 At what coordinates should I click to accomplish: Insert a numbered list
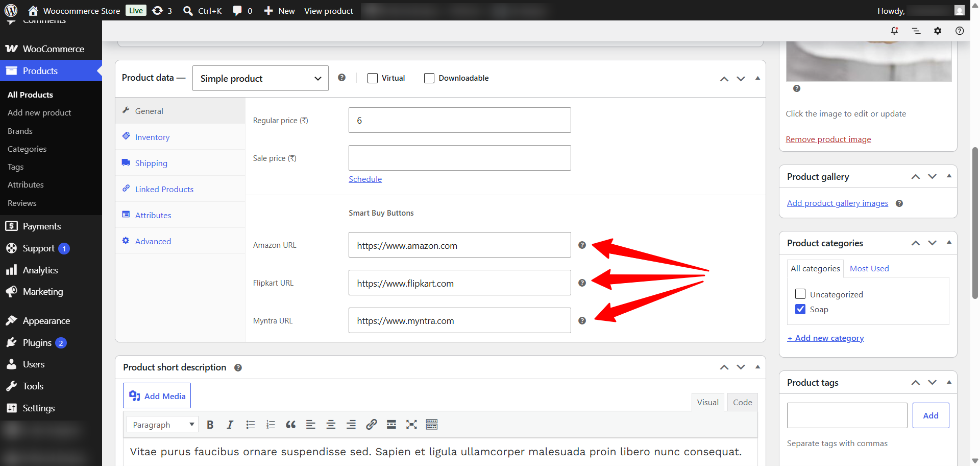(x=271, y=425)
